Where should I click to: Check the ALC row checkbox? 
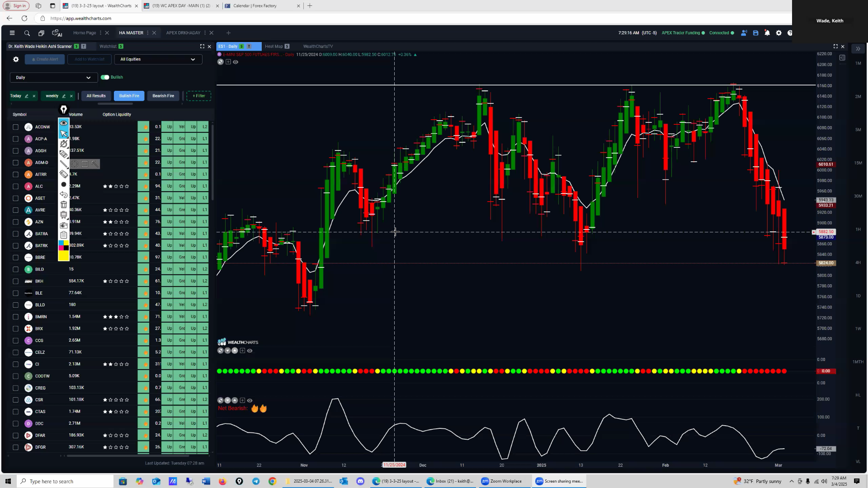tap(15, 186)
